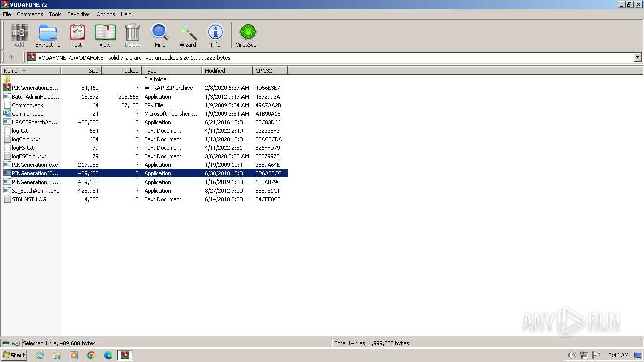Open File Explorer from taskbar

tap(57, 355)
